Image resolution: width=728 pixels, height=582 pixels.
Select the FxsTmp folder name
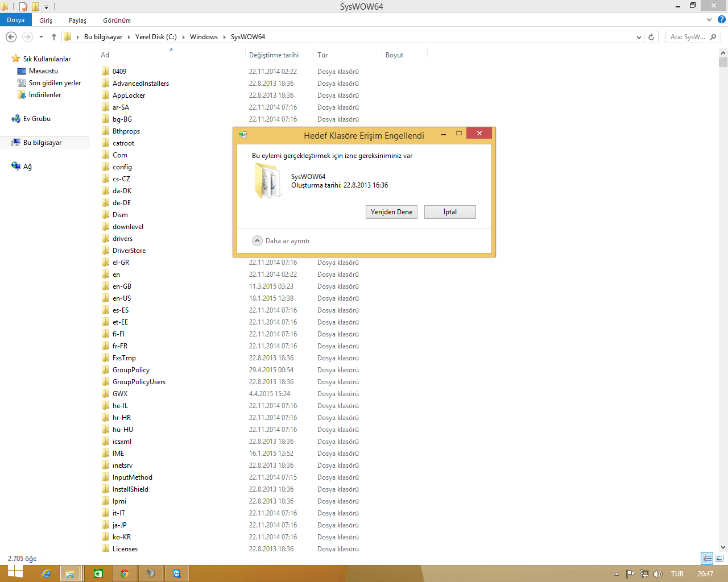click(124, 358)
